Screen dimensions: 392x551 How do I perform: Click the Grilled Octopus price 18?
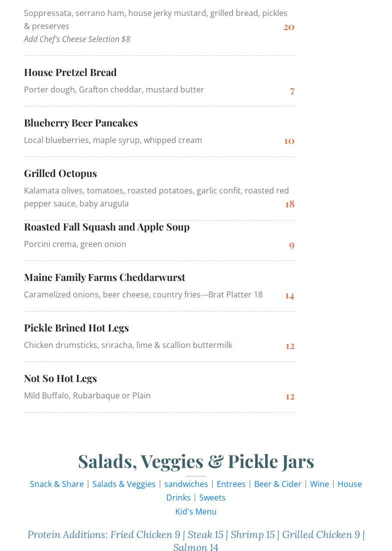tap(290, 204)
